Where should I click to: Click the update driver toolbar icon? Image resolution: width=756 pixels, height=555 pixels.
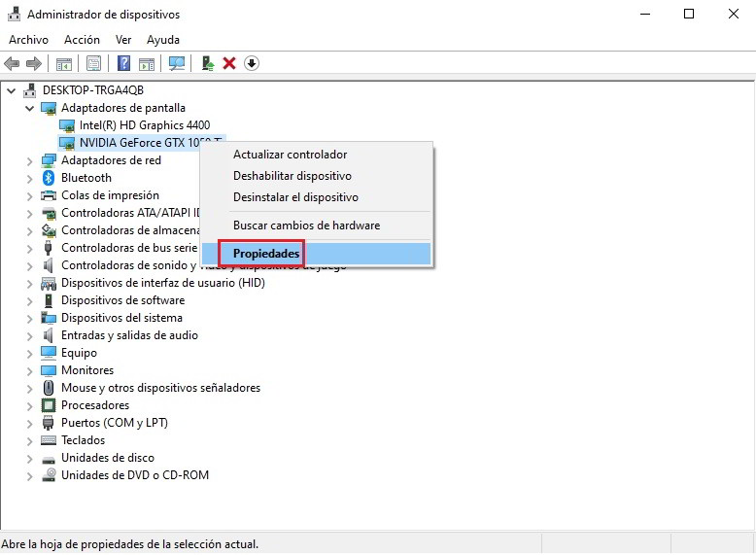207,64
